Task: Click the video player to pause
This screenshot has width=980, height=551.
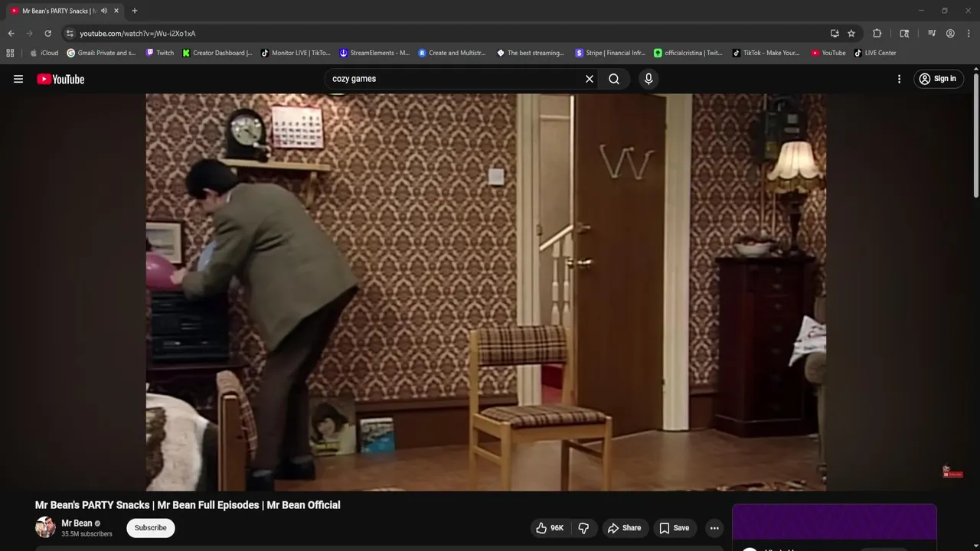Action: pyautogui.click(x=486, y=292)
